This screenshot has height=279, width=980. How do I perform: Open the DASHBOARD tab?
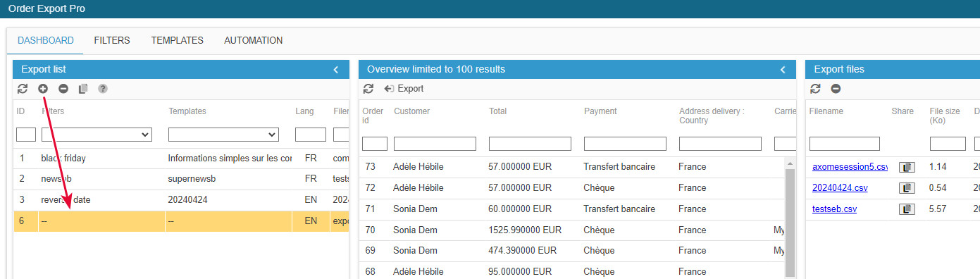(46, 41)
